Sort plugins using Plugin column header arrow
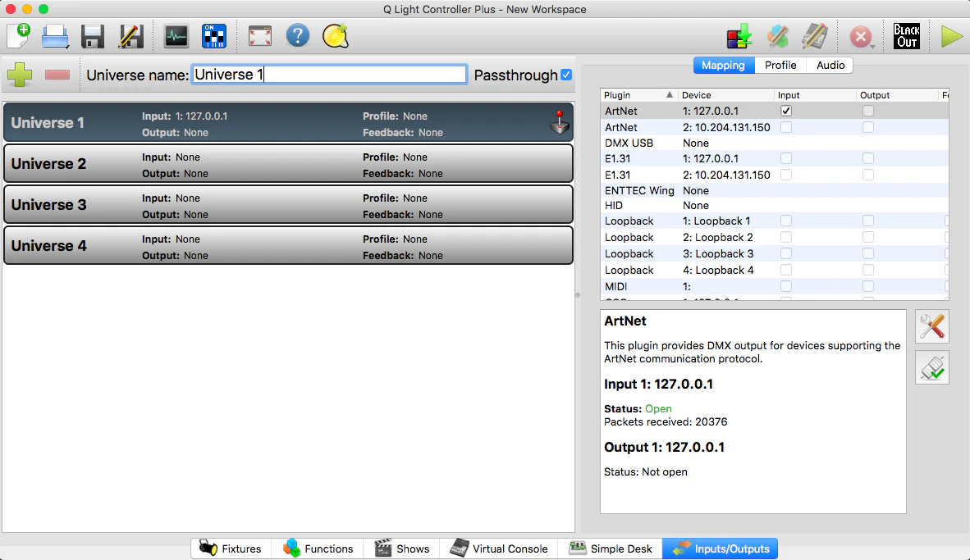Image resolution: width=970 pixels, height=560 pixels. [x=670, y=94]
